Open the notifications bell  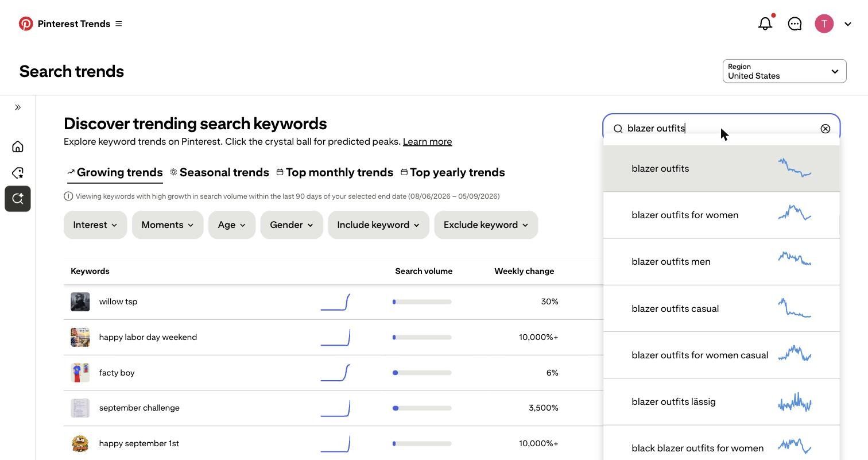(x=765, y=24)
